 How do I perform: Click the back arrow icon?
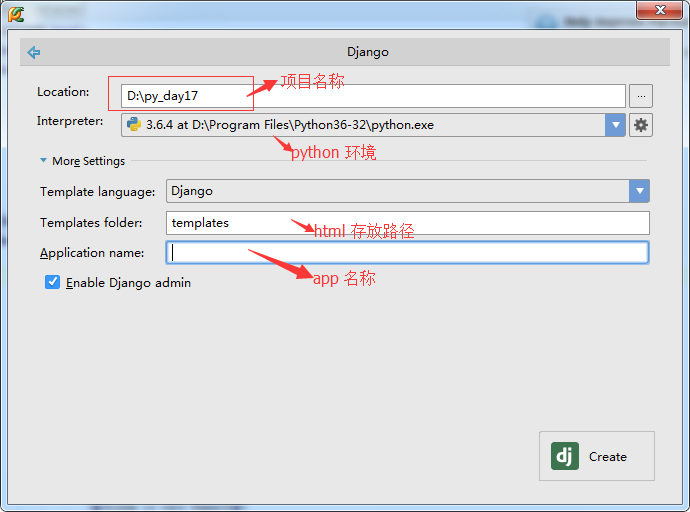34,52
